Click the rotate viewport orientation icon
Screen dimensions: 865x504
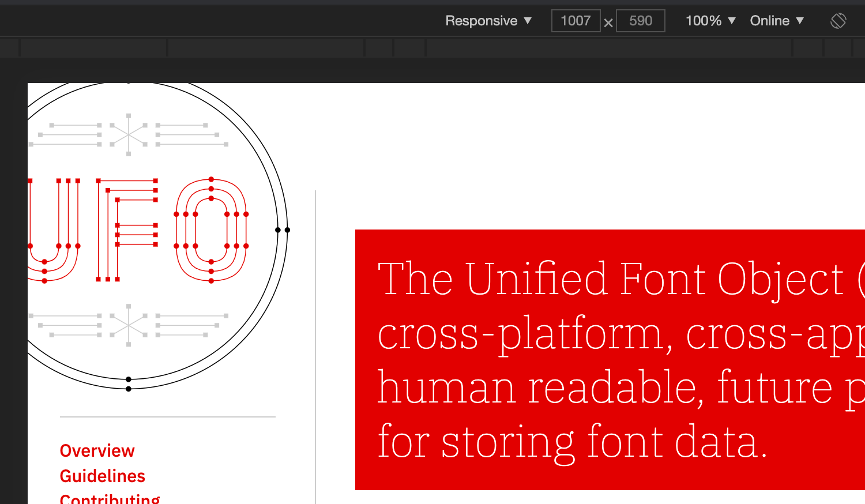click(837, 20)
